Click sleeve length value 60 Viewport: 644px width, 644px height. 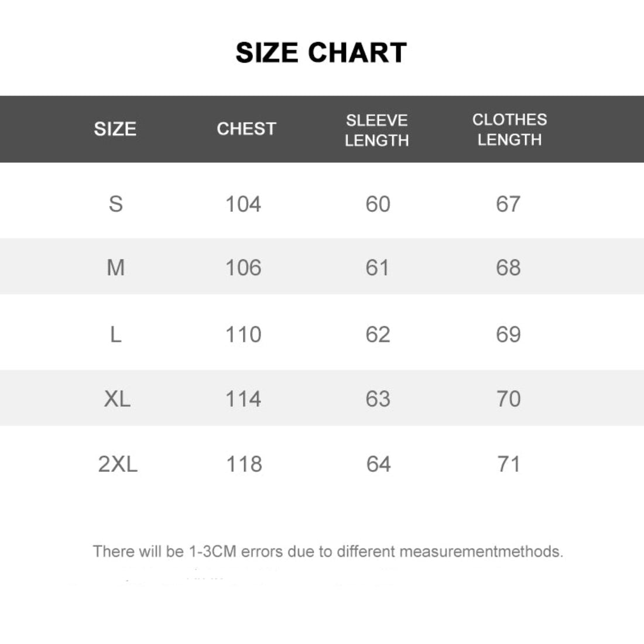tap(378, 204)
